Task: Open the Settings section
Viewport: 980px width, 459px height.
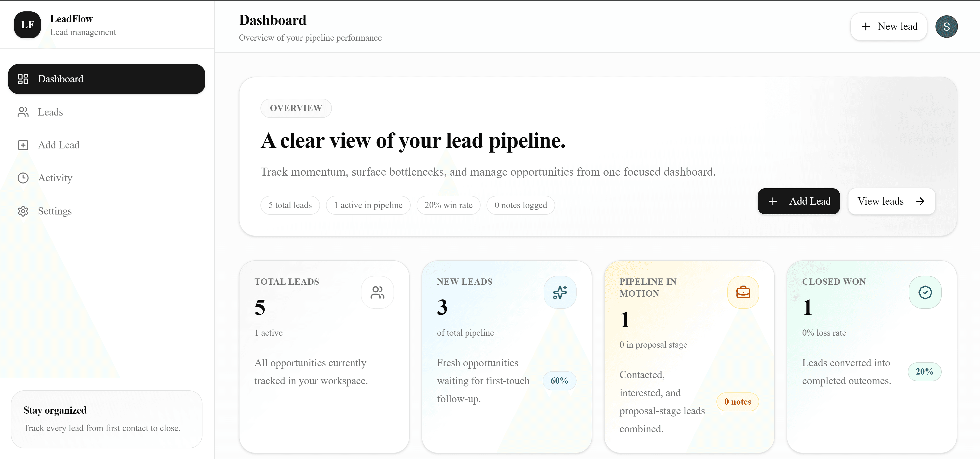Action: click(x=106, y=211)
